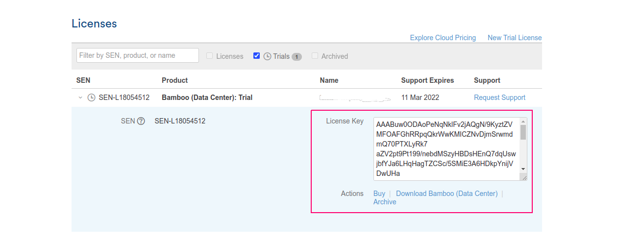Viewport: 644px width, 244px height.
Task: Click the Buy action link
Action: [x=379, y=194]
